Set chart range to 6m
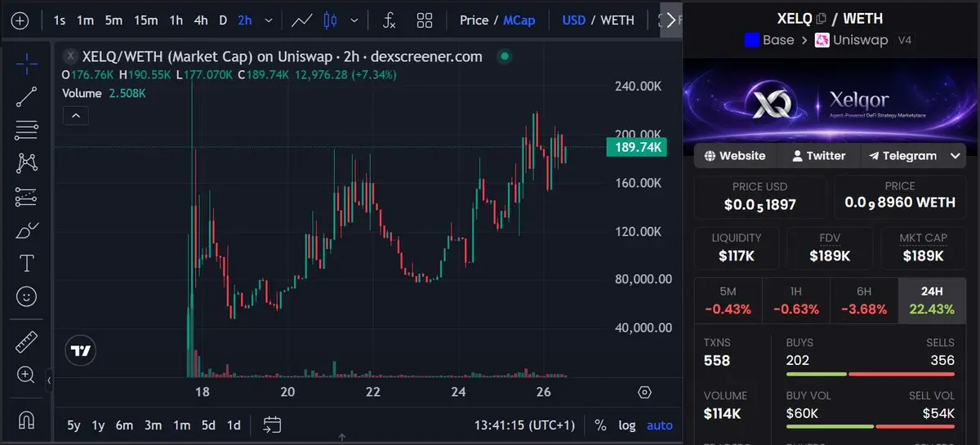980x445 pixels. [x=124, y=425]
